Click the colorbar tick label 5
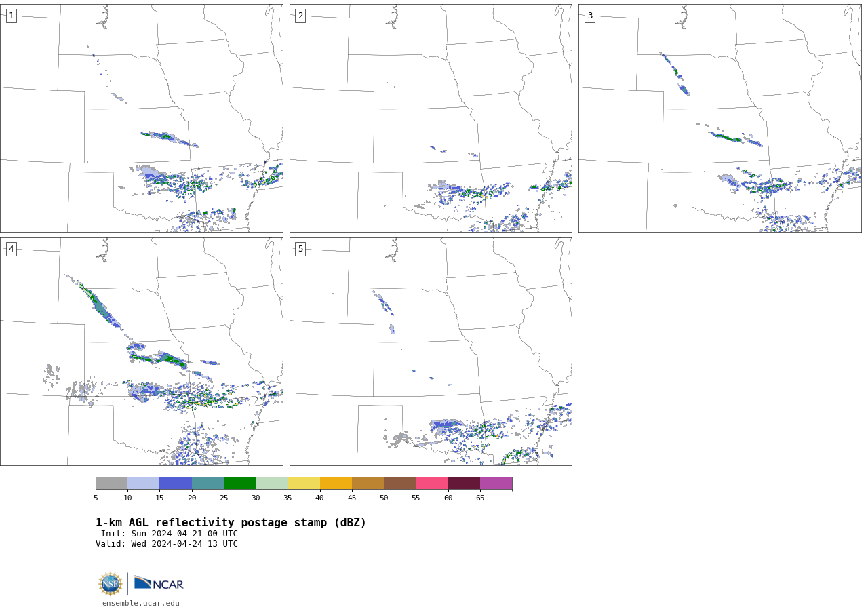 [x=96, y=498]
